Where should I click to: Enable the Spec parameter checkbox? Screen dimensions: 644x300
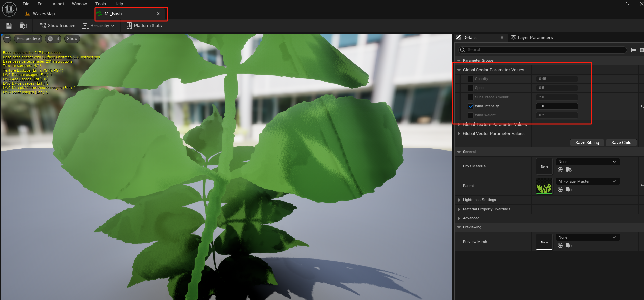(x=470, y=88)
